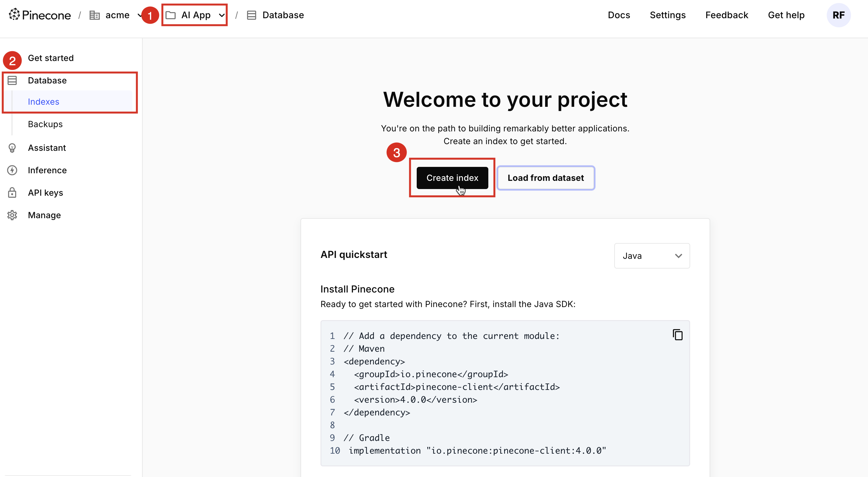Click the "// Maven" comment line
The width and height of the screenshot is (868, 477).
pos(364,349)
